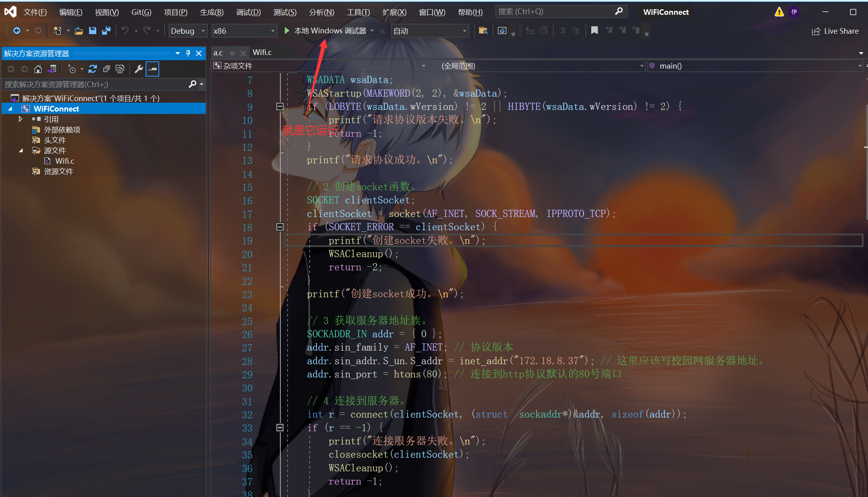Screen dimensions: 868x497
Task: Toggle the preview selected items button
Action: (152, 69)
